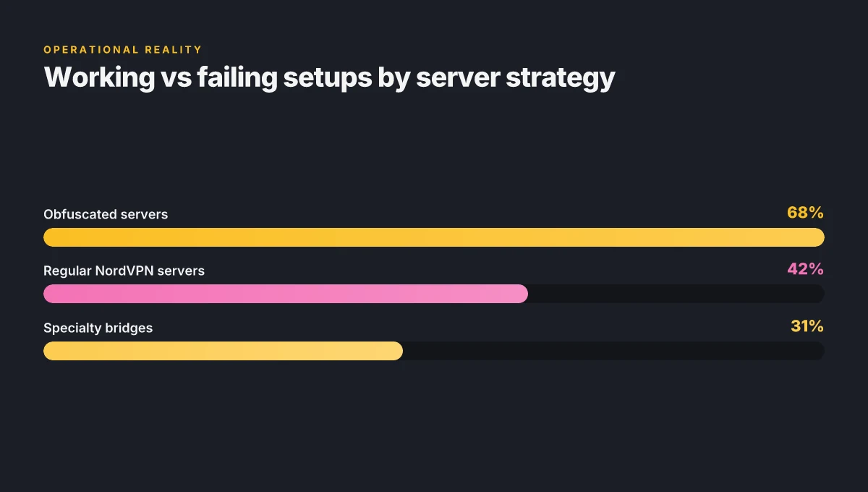868x492 pixels.
Task: Click the word "Obfuscated" in the first label
Action: pos(74,214)
